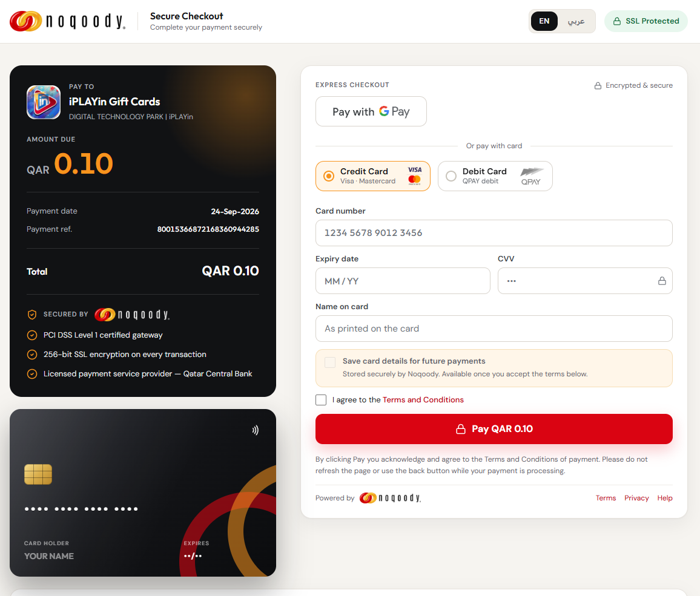Click the expiry placeholder on card preview

[x=193, y=556]
